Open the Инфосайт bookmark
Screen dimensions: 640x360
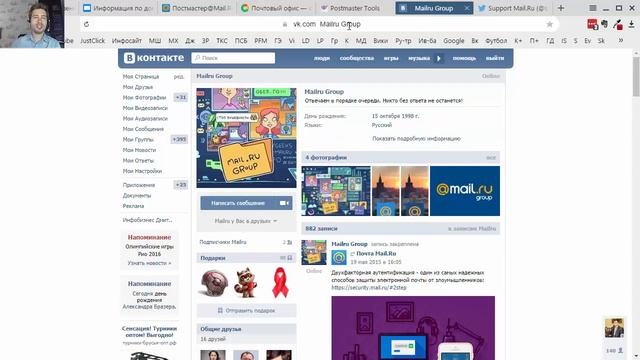pos(127,41)
